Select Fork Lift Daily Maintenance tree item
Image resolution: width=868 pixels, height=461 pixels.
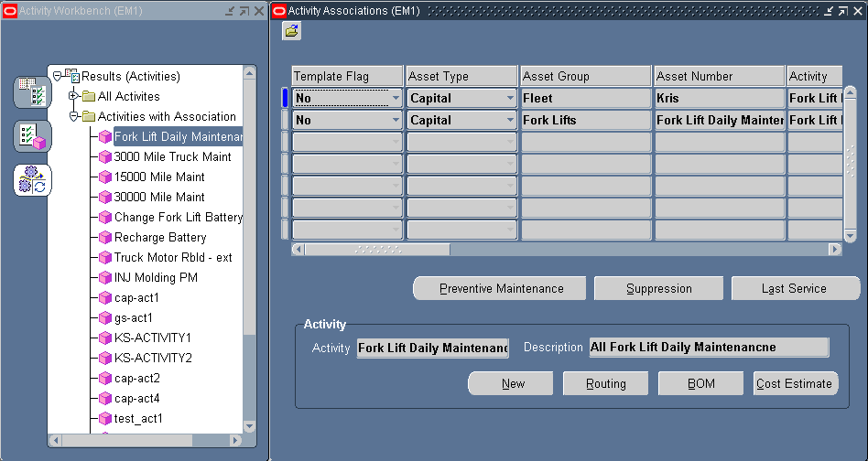(179, 136)
